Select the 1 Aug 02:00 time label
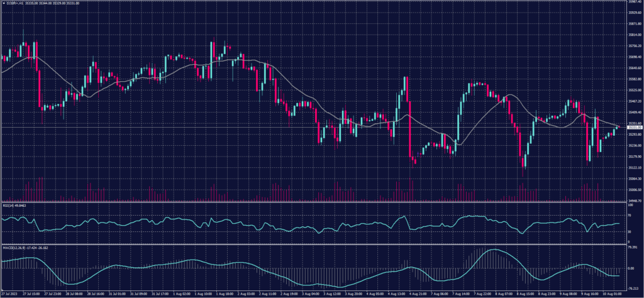This screenshot has width=644, height=298. pyautogui.click(x=182, y=294)
